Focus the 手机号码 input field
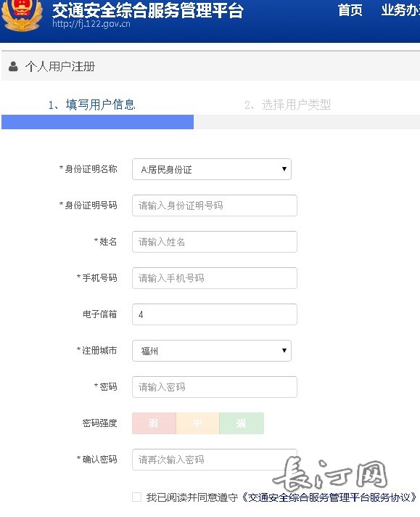This screenshot has height=517, width=420. coord(215,278)
